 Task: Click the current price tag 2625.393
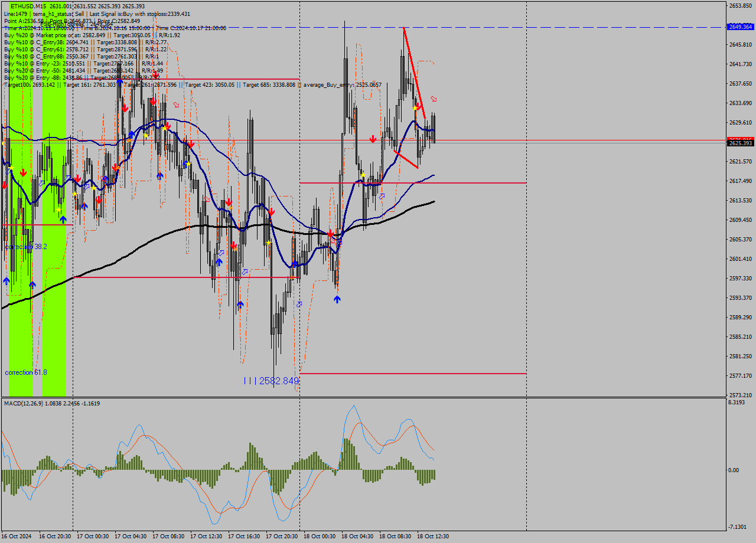click(740, 143)
